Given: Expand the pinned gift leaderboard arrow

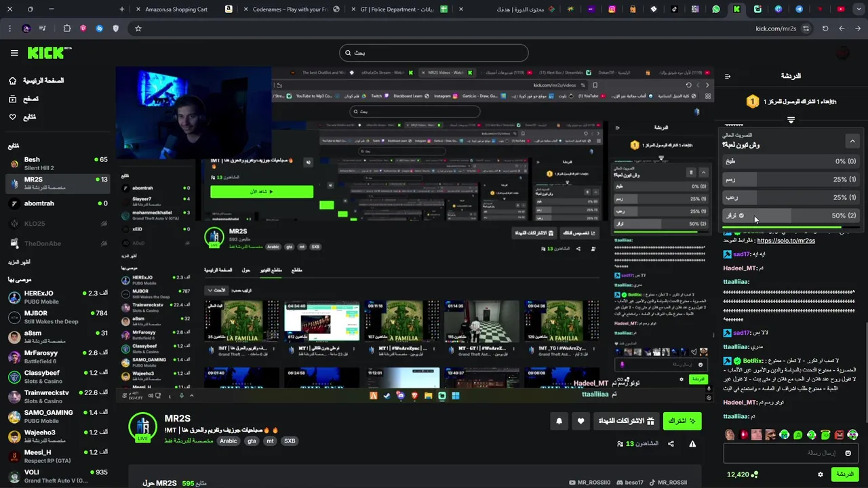Looking at the screenshot, I should point(791,120).
